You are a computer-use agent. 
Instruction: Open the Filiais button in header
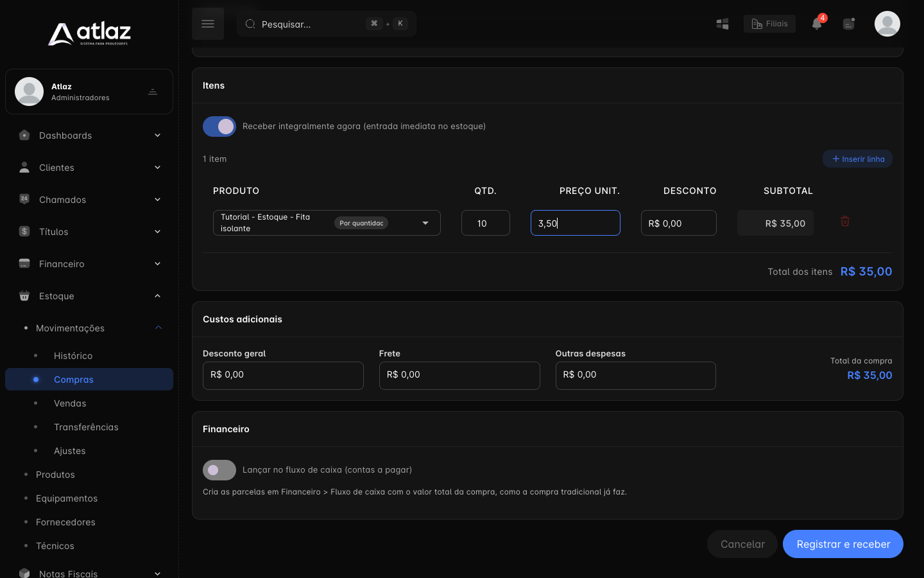click(769, 24)
